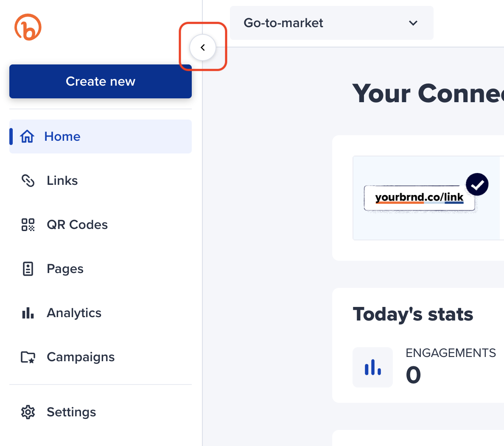
Task: Select the Campaigns folder icon
Action: coord(28,357)
